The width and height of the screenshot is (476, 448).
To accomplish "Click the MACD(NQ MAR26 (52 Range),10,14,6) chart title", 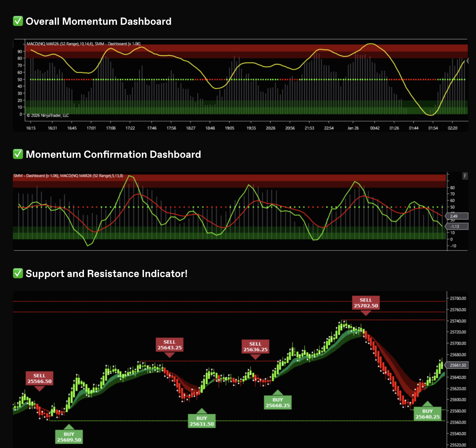I will (60, 44).
